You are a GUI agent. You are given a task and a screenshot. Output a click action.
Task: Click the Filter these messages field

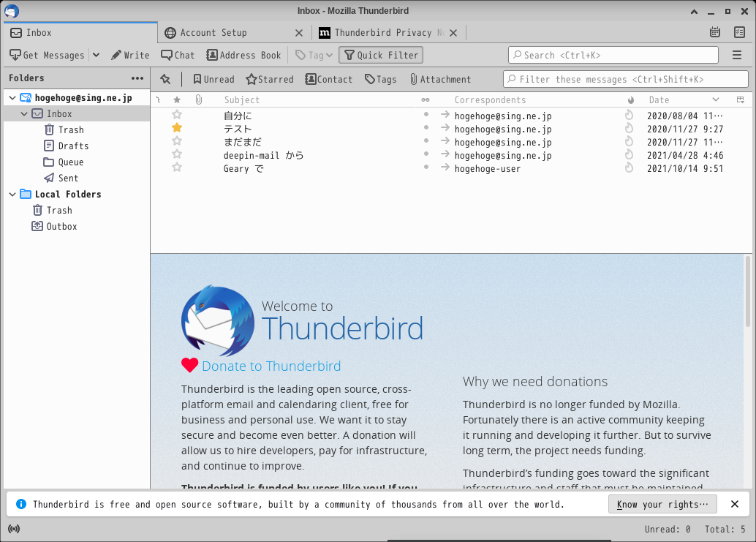click(x=625, y=79)
